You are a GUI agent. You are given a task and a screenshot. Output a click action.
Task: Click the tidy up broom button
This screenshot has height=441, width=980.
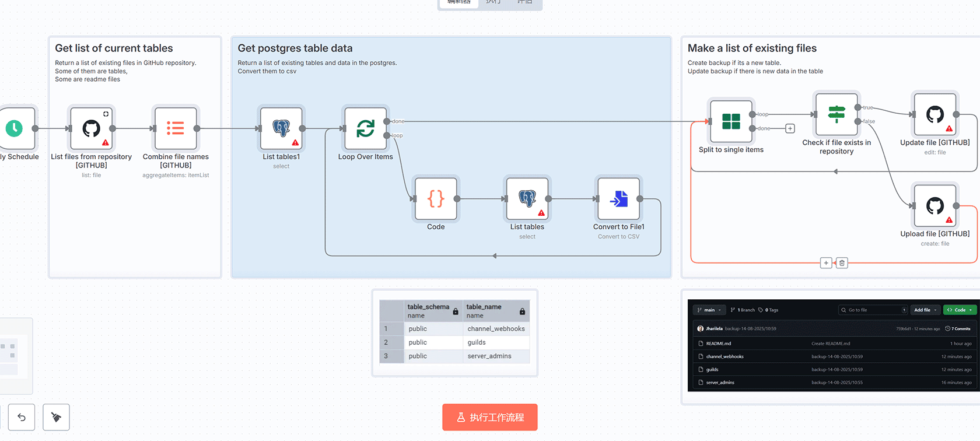(57, 417)
